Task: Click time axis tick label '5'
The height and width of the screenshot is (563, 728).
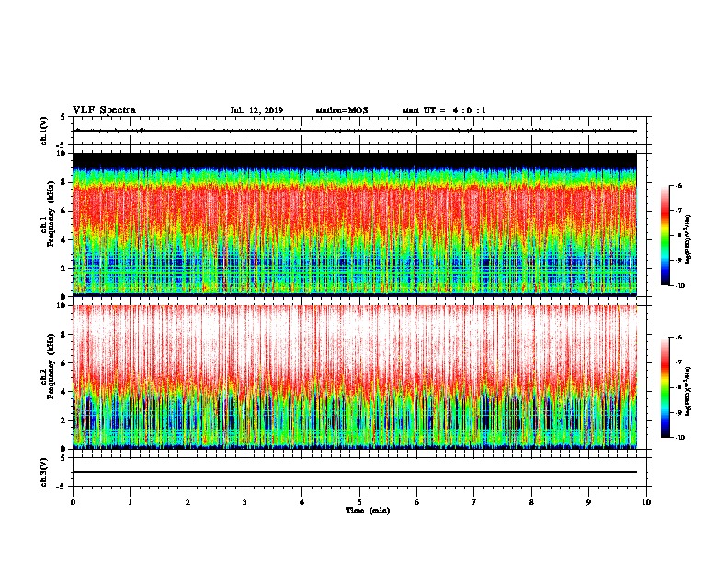Action: 359,502
